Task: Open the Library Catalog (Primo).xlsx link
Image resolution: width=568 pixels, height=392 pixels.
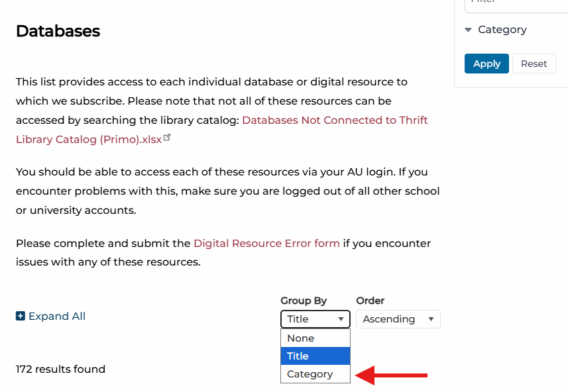Action: [89, 139]
